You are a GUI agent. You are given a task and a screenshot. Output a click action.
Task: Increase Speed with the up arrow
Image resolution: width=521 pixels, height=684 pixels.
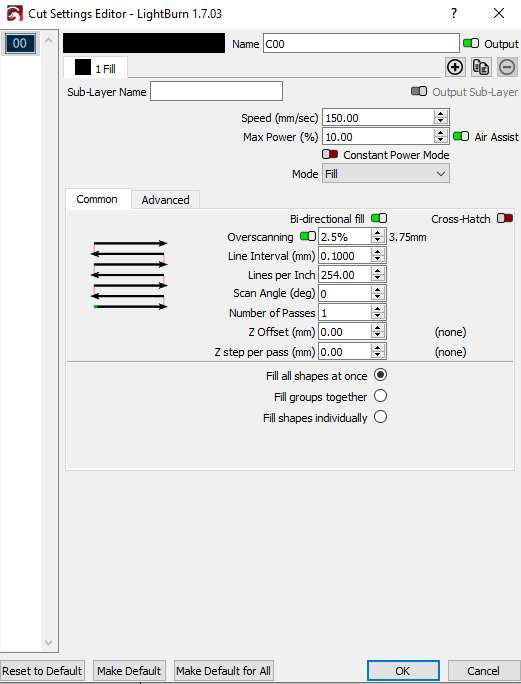point(441,114)
